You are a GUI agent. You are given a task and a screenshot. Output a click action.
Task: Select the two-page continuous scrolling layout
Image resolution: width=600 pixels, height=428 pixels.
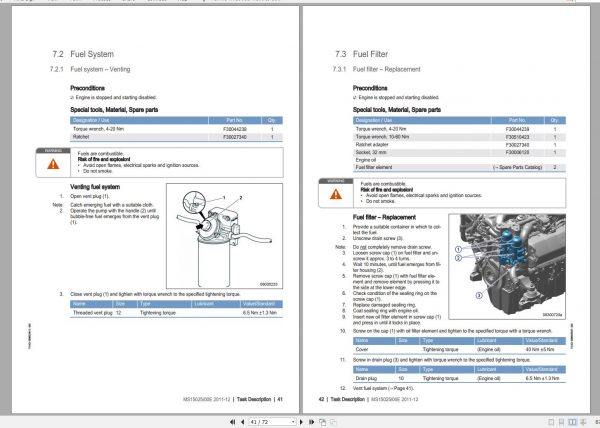[x=583, y=422]
